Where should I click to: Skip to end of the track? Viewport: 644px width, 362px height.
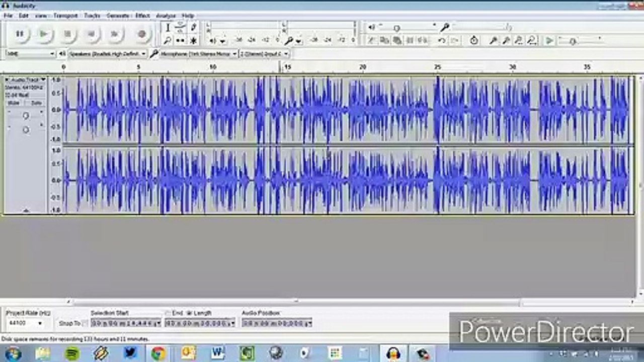pos(115,34)
